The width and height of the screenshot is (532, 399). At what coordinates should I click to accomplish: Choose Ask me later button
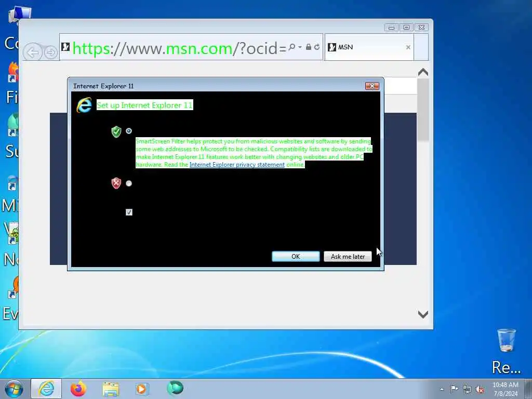(x=348, y=257)
